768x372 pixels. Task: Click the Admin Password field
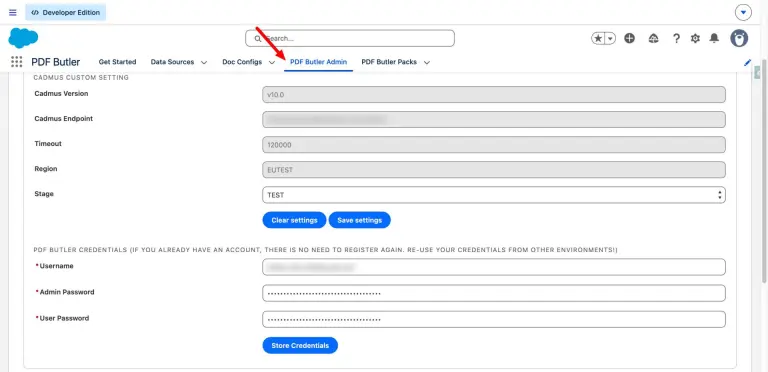click(494, 293)
